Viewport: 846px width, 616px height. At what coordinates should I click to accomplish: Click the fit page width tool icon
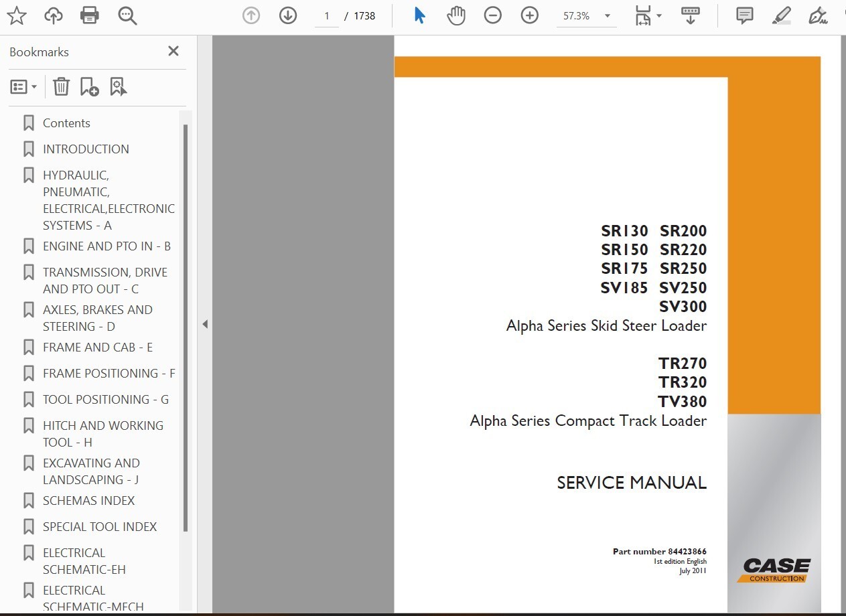pos(642,15)
